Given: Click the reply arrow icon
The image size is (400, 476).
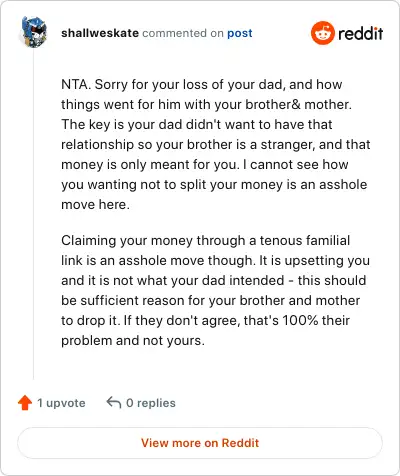Looking at the screenshot, I should pyautogui.click(x=114, y=402).
